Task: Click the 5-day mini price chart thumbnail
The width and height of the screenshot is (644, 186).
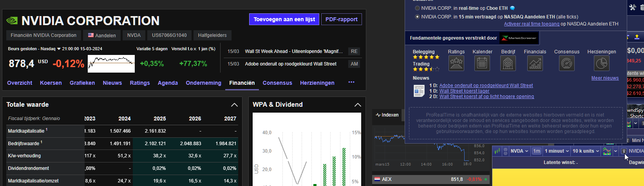Action: pos(111,64)
